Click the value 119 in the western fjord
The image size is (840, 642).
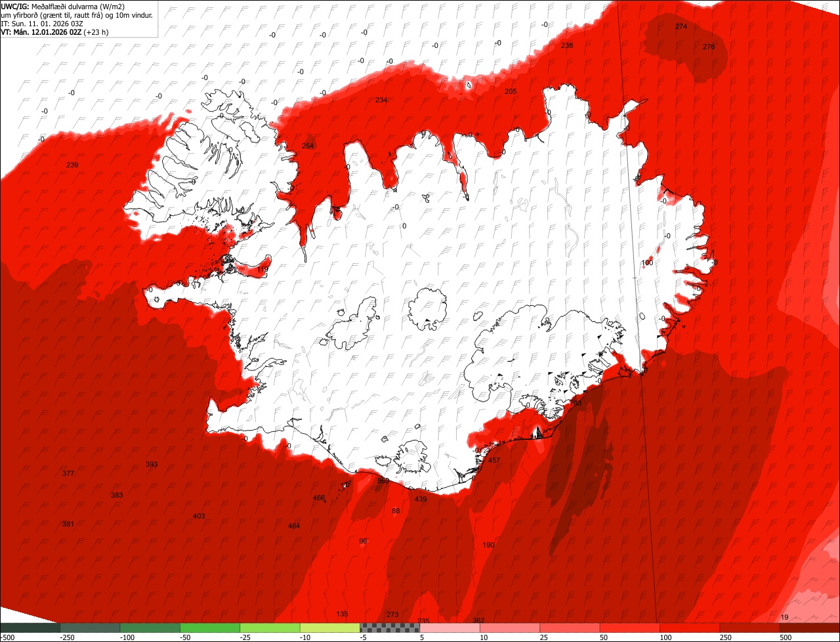(x=262, y=269)
